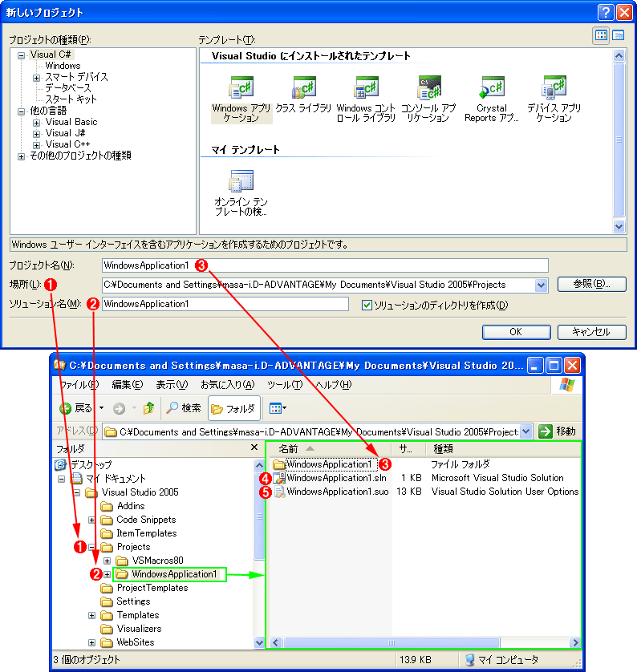Expand the Code Snippets folder node
The image size is (637, 672).
(x=91, y=520)
